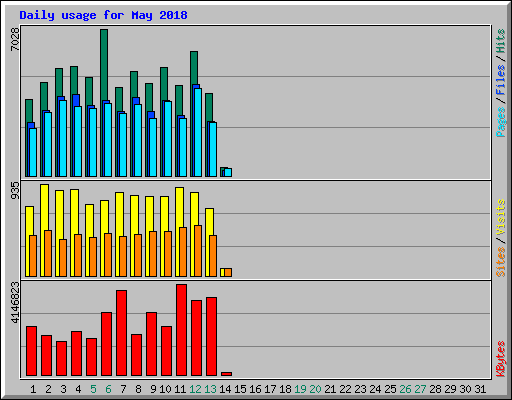Click the cyan pages bar for day 12
Screen dimensions: 512x400
198,132
